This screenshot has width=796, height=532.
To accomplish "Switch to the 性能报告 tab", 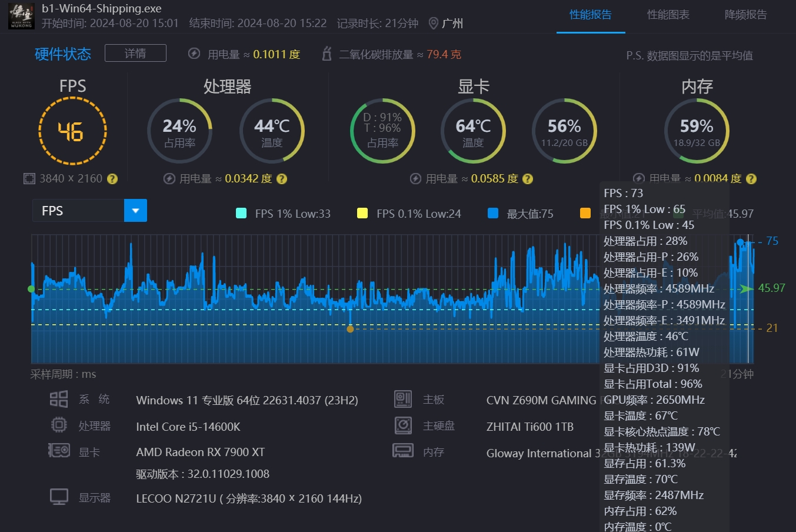I will click(591, 15).
